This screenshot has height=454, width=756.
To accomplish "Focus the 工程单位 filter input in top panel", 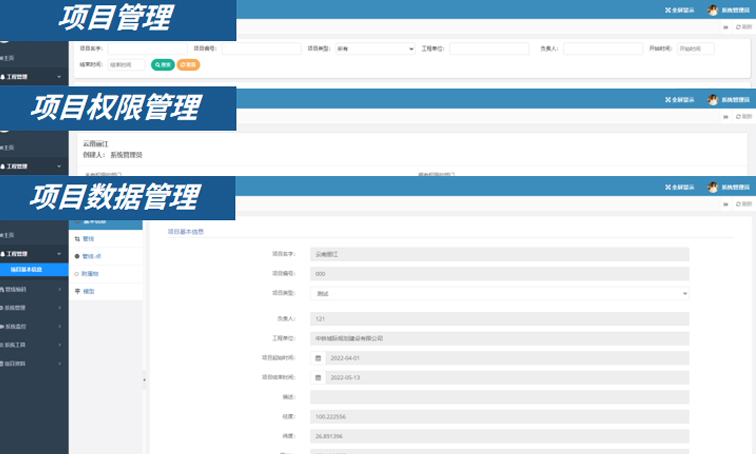I will 489,49.
